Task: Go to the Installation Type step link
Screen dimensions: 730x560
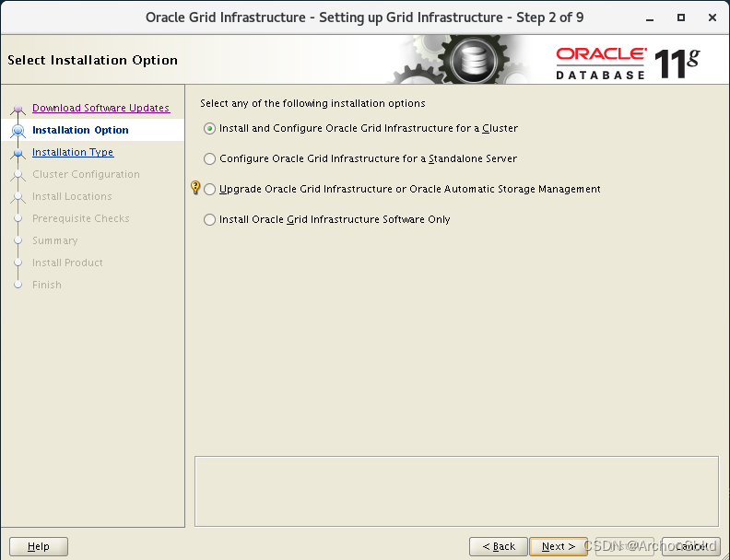Action: (73, 152)
